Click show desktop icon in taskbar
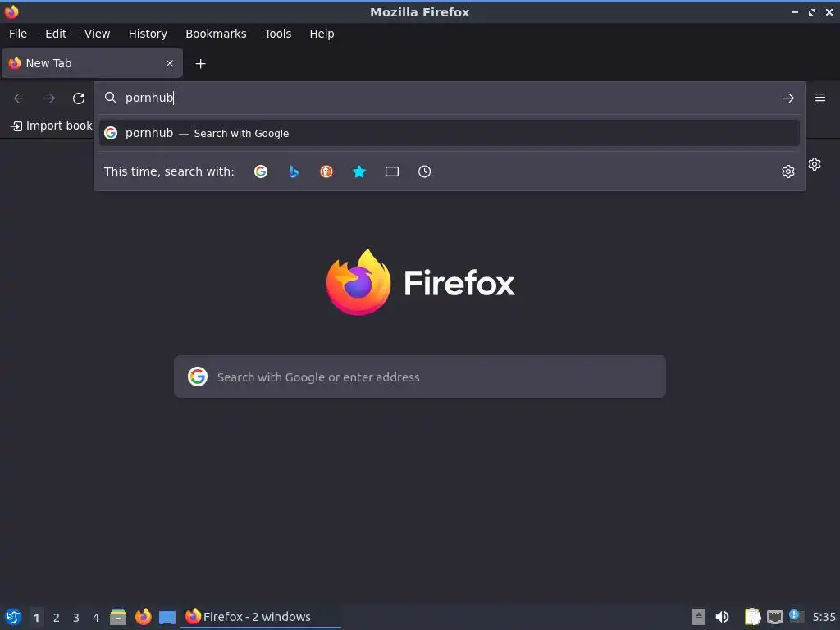 (167, 617)
